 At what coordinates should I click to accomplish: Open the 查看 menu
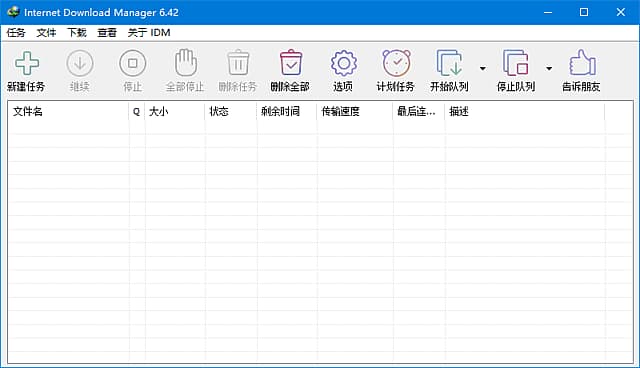tap(107, 33)
